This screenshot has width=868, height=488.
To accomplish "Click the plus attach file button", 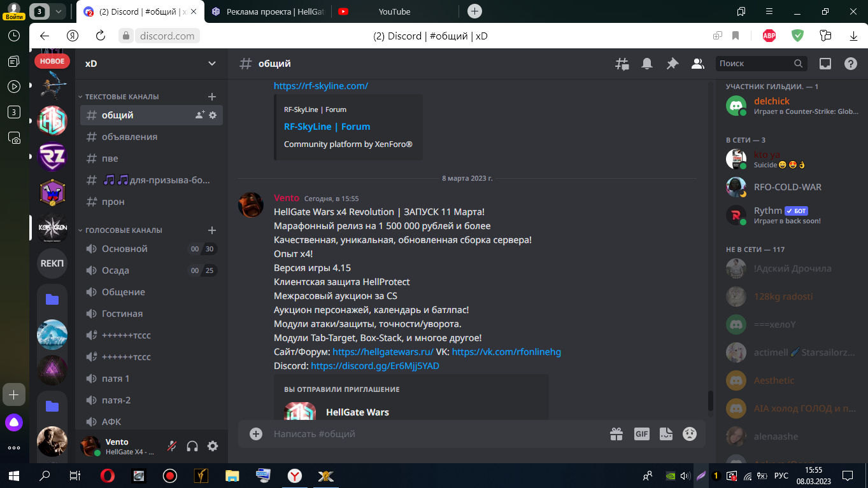I will click(x=256, y=434).
